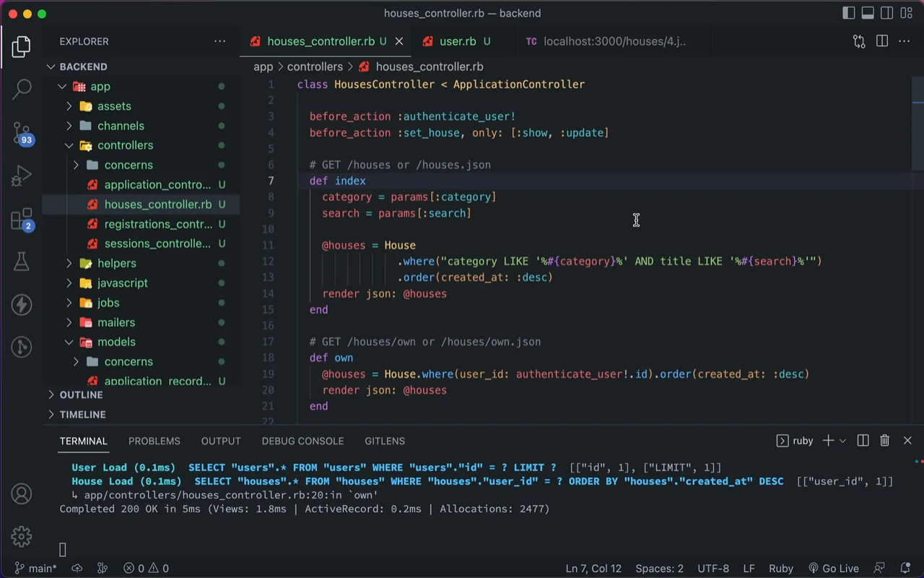Image resolution: width=924 pixels, height=578 pixels.
Task: Select the DEBUG CONSOLE panel tab
Action: click(x=302, y=441)
